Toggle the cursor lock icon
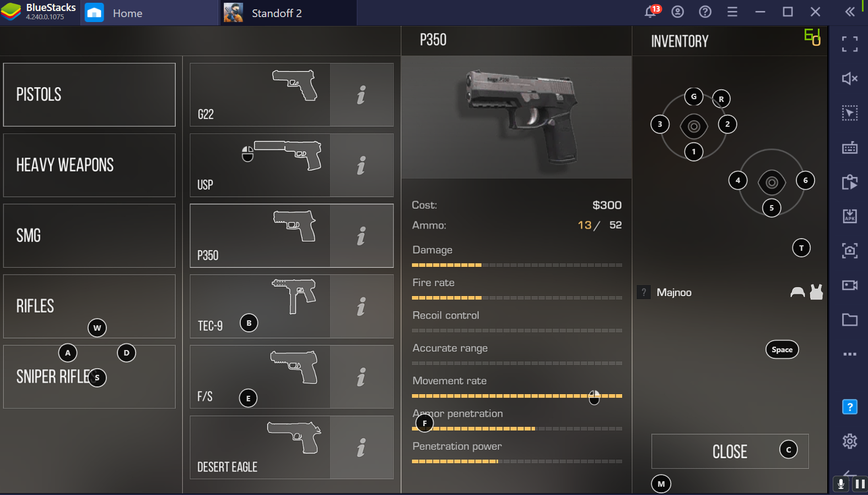The width and height of the screenshot is (868, 495). 849,113
